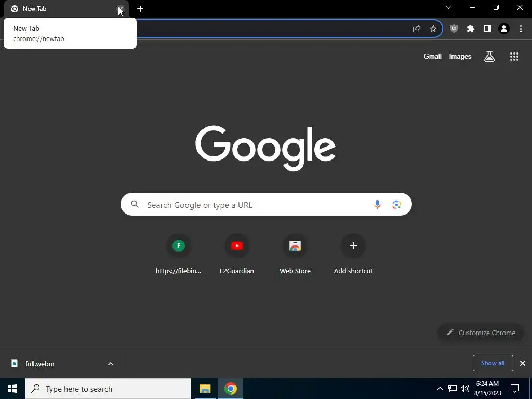Close the New Tab tab
Screen dimensions: 532x399
121,9
